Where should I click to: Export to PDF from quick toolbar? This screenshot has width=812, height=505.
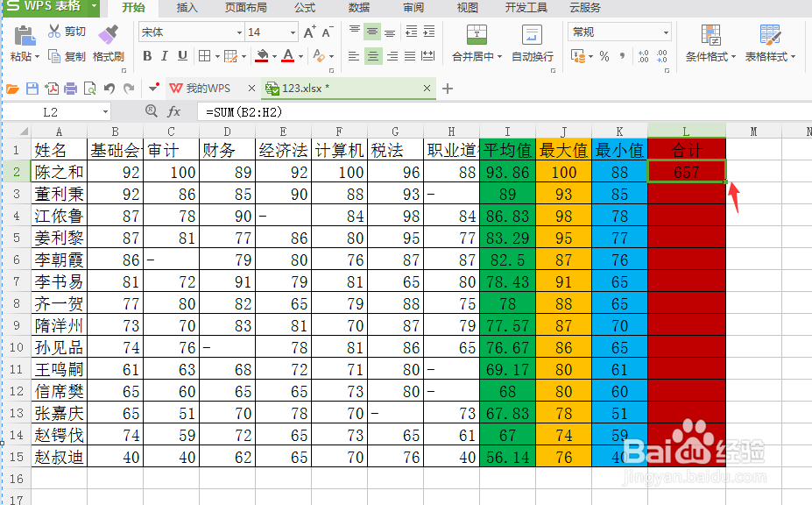[52, 89]
